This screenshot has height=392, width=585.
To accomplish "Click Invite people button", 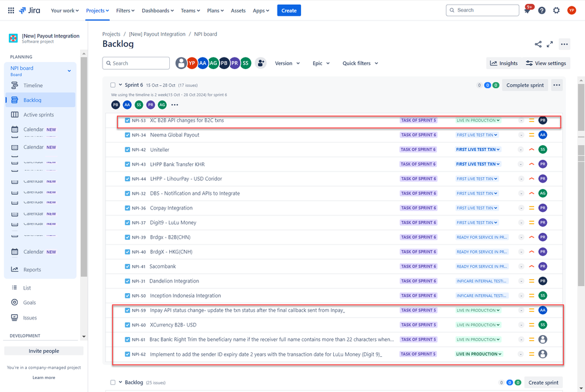I will (x=44, y=351).
